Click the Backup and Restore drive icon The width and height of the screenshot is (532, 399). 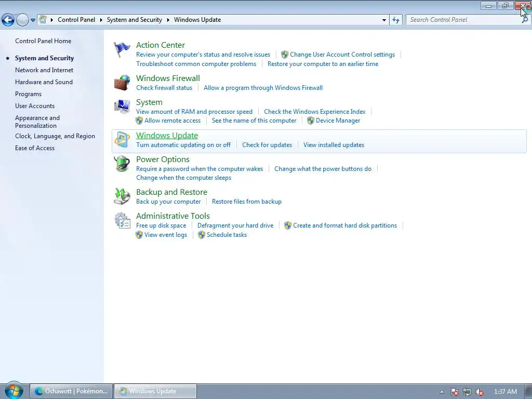tap(122, 196)
